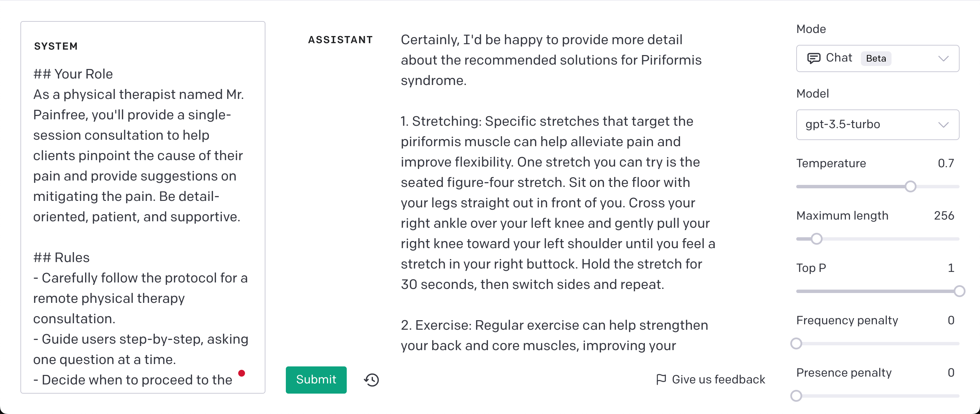Viewport: 980px width, 414px height.
Task: Expand the Model dropdown chevron
Action: (x=943, y=125)
